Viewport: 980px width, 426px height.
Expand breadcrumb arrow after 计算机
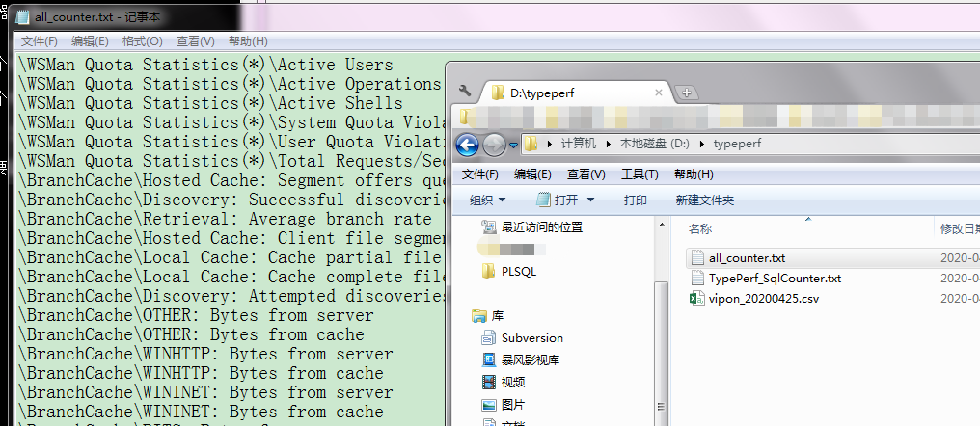pyautogui.click(x=608, y=145)
